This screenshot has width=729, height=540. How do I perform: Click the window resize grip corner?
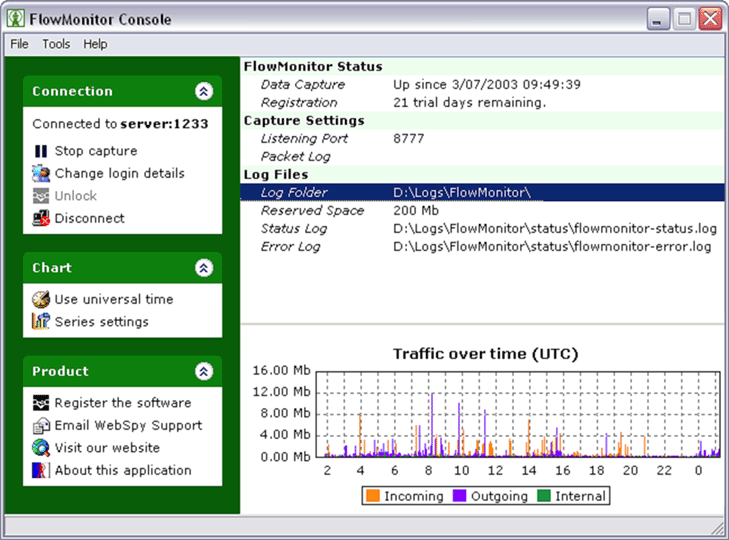pyautogui.click(x=718, y=527)
